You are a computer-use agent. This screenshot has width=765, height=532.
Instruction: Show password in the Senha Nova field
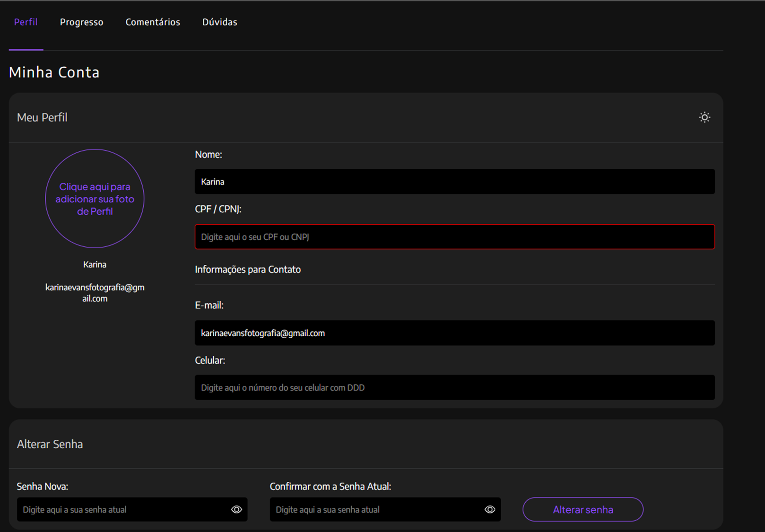(x=236, y=509)
